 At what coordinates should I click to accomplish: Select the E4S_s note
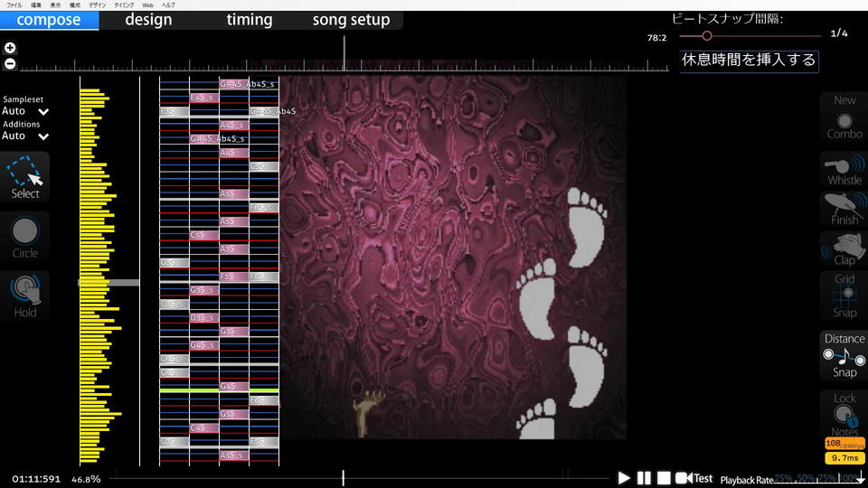tap(203, 98)
